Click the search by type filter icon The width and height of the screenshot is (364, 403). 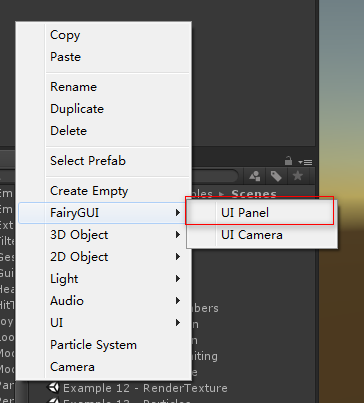tap(255, 176)
